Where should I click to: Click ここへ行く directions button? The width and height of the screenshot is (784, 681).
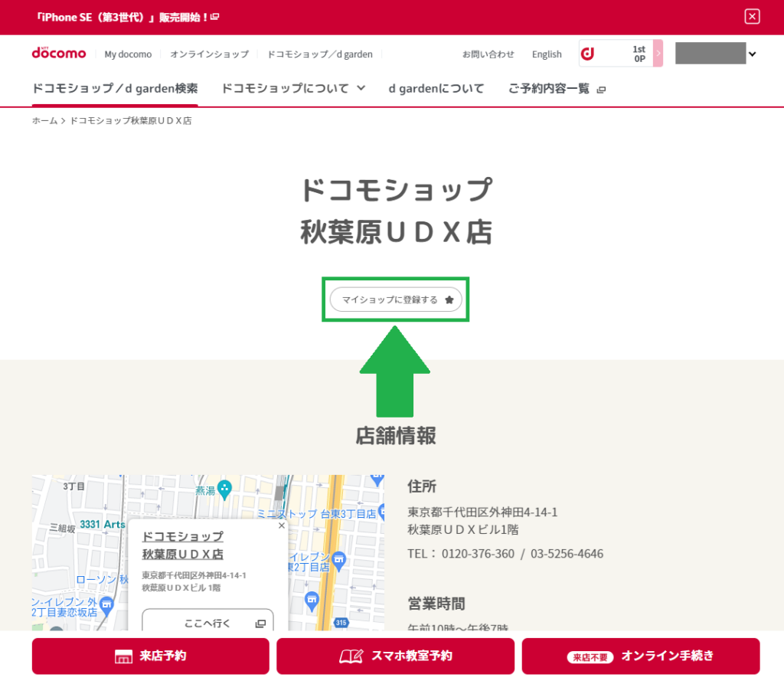(x=207, y=623)
